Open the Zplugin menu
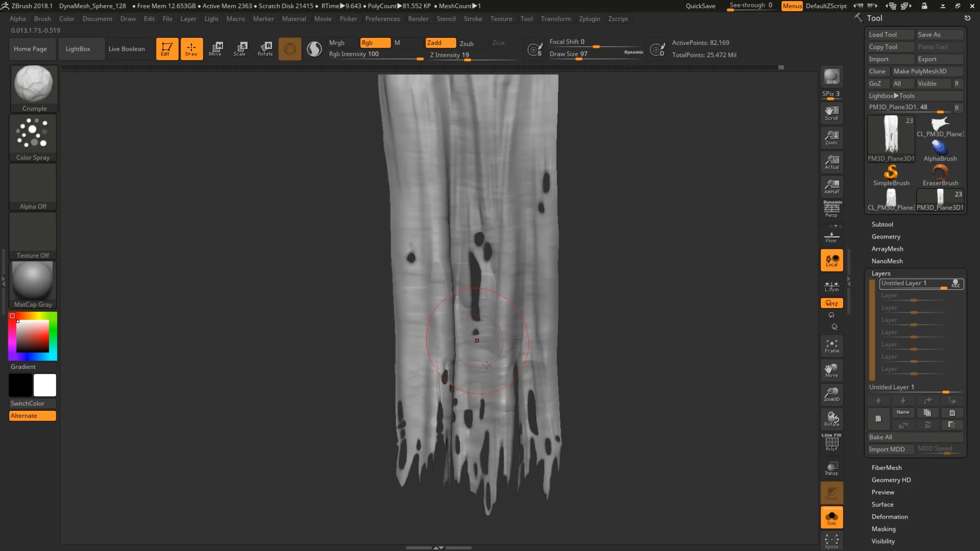The width and height of the screenshot is (980, 551). click(589, 19)
